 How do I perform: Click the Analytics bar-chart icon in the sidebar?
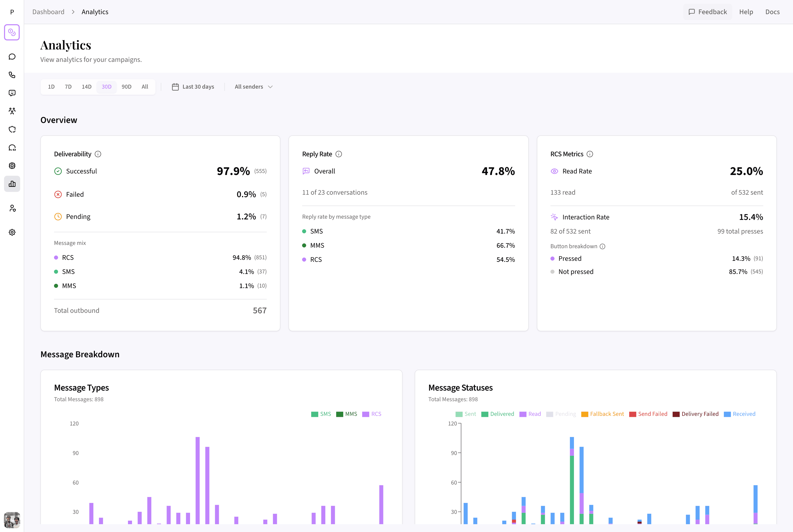tap(12, 184)
